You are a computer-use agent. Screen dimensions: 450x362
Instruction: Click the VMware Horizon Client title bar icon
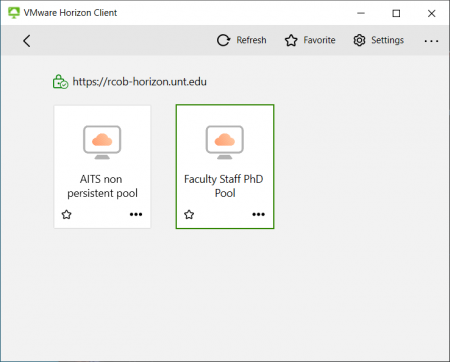(x=14, y=13)
